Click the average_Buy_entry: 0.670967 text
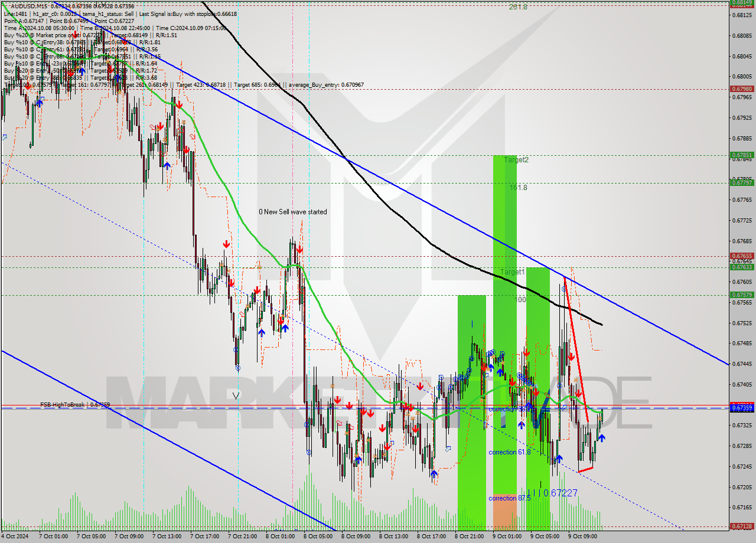This screenshot has height=543, width=756. [325, 85]
